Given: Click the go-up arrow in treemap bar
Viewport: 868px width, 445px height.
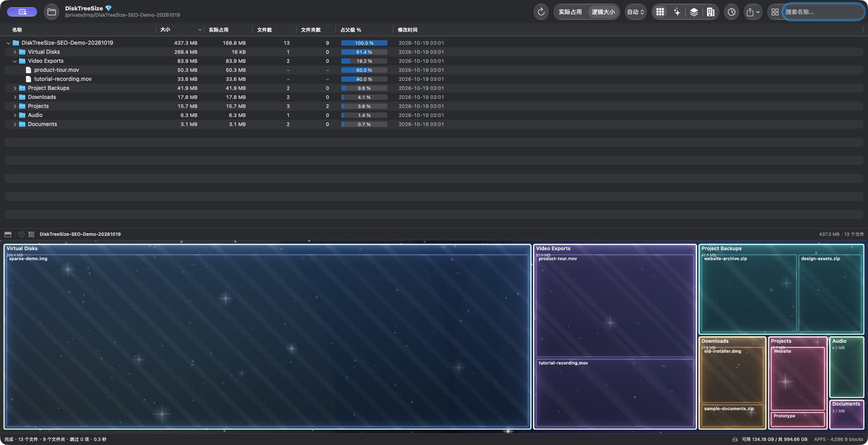Looking at the screenshot, I should 21,234.
